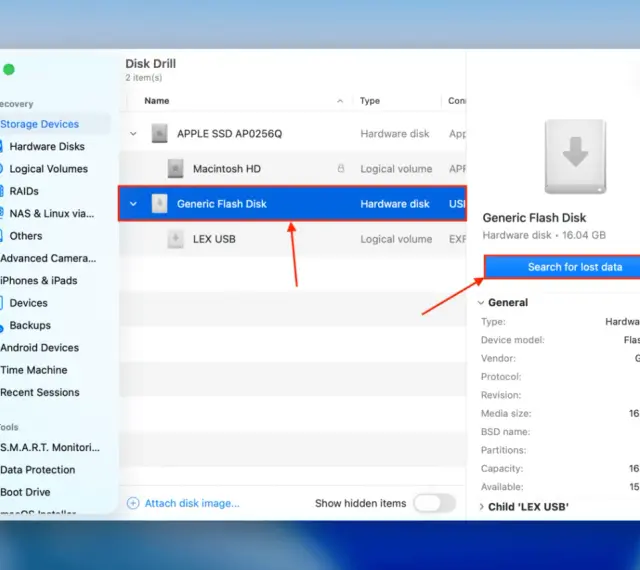Click the plus icon next to Attach disk image

133,503
